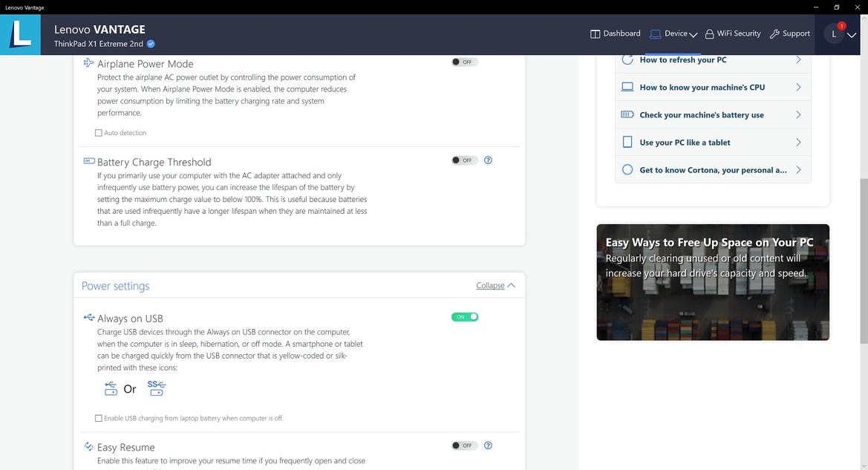Click the Lenovo L logo icon

[x=20, y=34]
